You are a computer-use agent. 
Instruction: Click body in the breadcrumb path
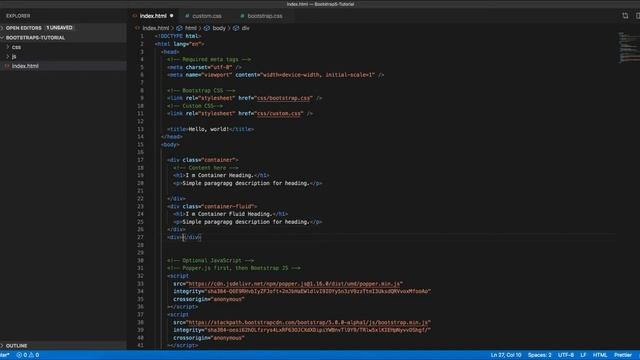219,28
